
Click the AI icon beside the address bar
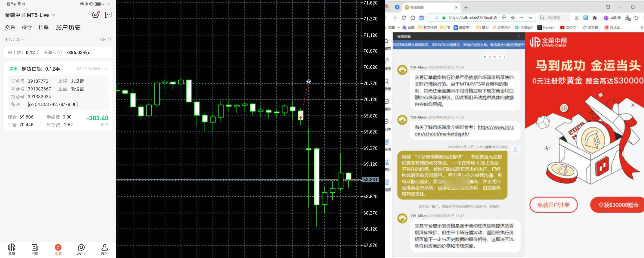point(421,18)
